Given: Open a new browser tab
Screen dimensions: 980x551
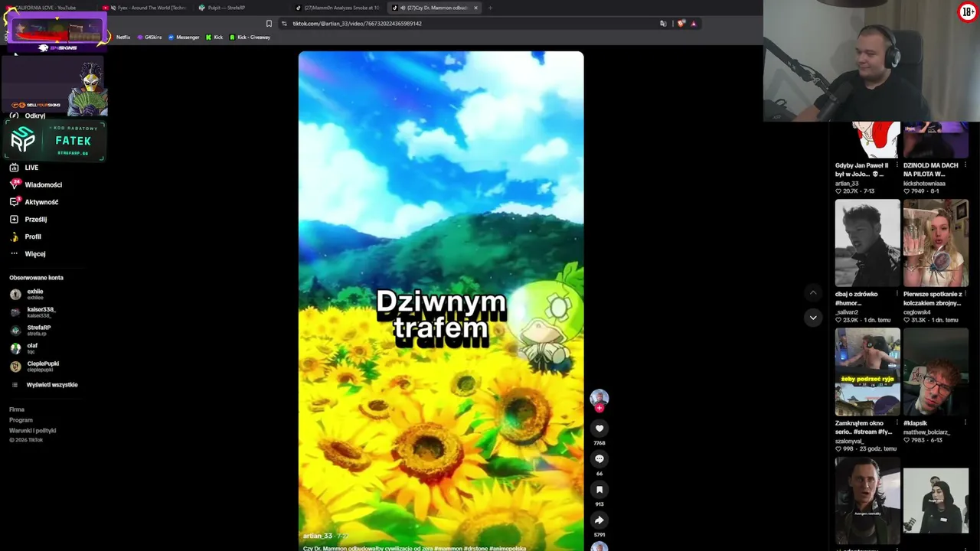Looking at the screenshot, I should tap(490, 8).
